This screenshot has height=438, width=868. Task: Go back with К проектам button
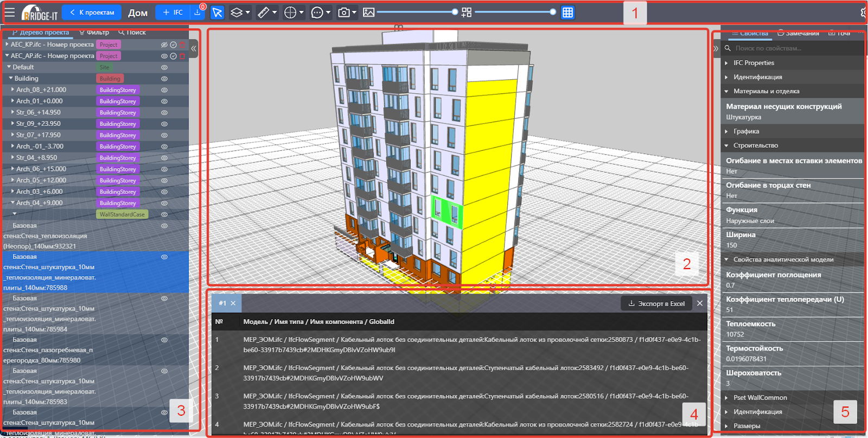pyautogui.click(x=92, y=12)
